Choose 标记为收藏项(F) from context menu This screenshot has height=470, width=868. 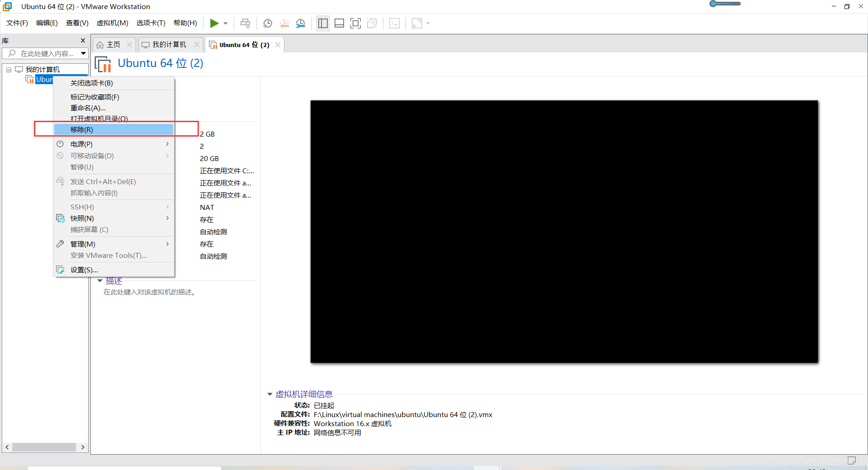pos(114,97)
